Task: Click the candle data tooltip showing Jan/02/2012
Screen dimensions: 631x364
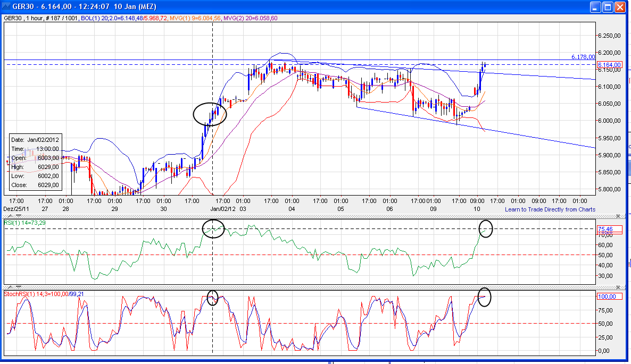Action: point(35,162)
